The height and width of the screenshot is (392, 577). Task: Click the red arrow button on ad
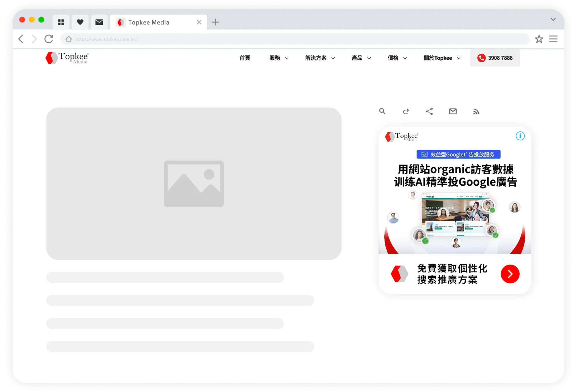(x=510, y=274)
